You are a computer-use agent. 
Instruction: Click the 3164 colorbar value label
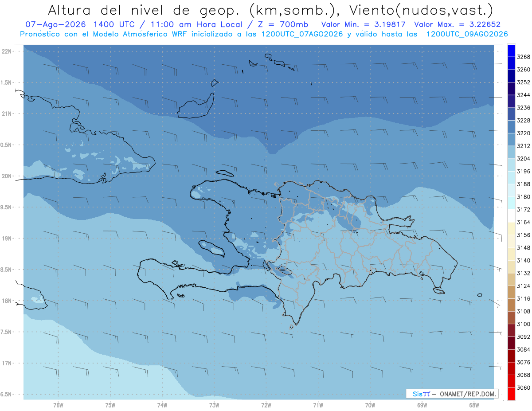524,222
